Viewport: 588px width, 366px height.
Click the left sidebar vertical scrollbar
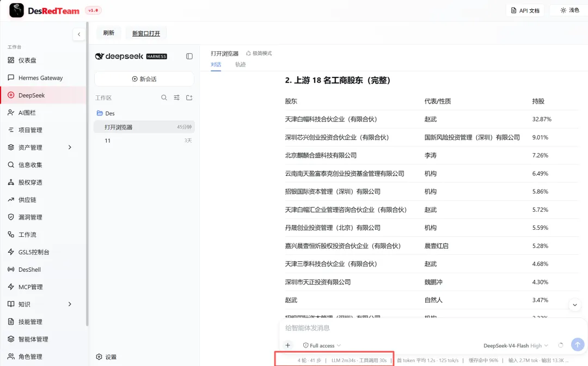(87, 173)
